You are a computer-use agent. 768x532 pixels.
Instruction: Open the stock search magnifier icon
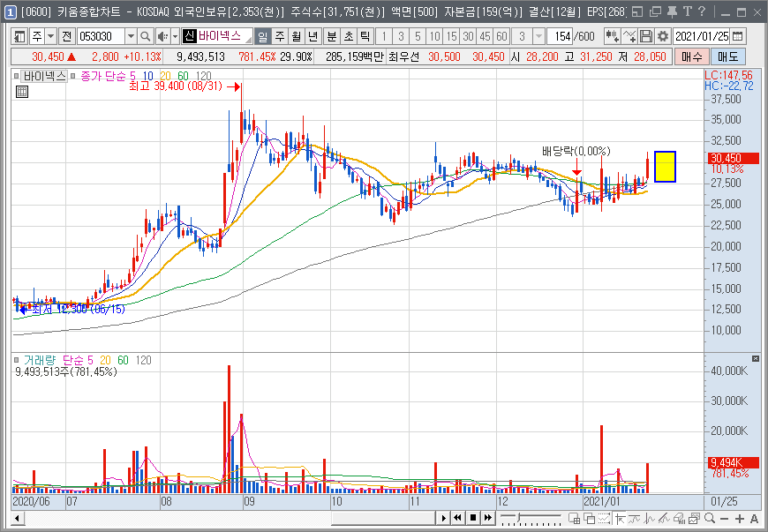tap(145, 36)
